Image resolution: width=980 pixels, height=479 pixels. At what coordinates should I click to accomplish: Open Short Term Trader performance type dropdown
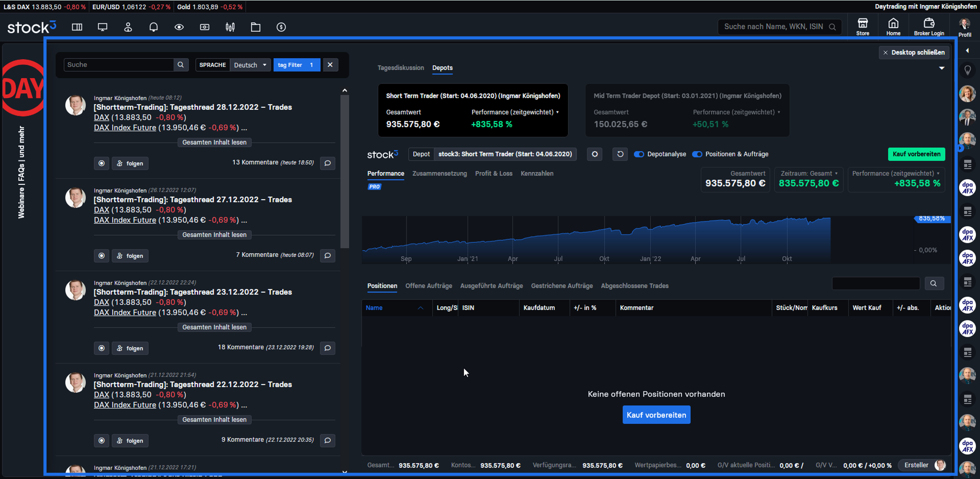click(515, 112)
